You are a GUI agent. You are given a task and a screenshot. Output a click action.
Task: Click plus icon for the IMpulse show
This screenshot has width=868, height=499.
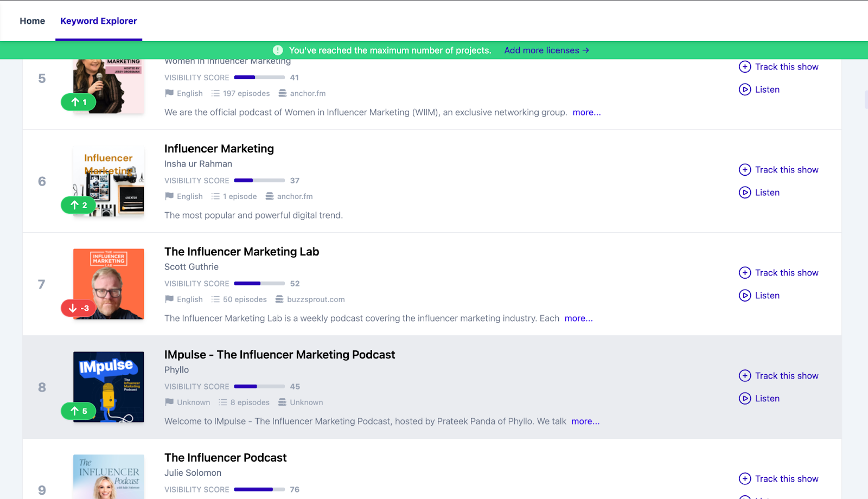(745, 376)
